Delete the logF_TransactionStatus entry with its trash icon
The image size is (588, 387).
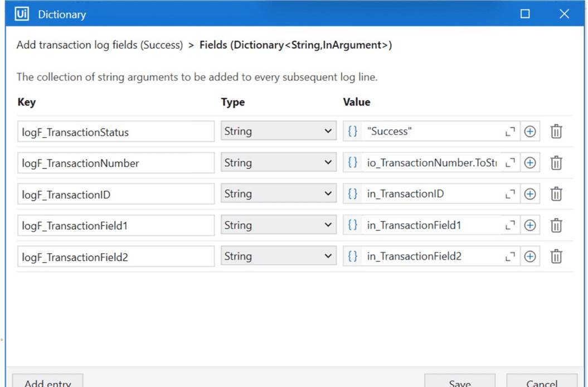[x=556, y=131]
